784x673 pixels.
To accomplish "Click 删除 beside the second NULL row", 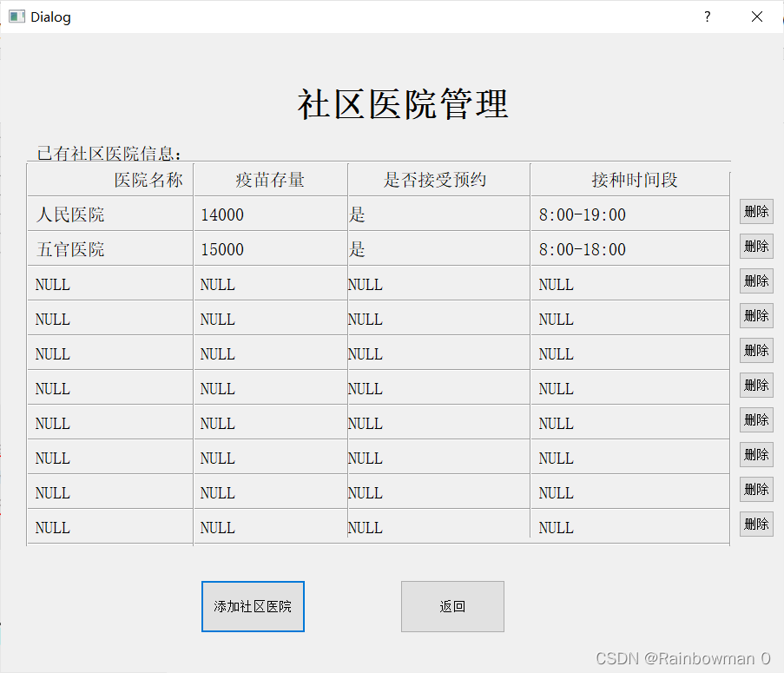I will [756, 316].
